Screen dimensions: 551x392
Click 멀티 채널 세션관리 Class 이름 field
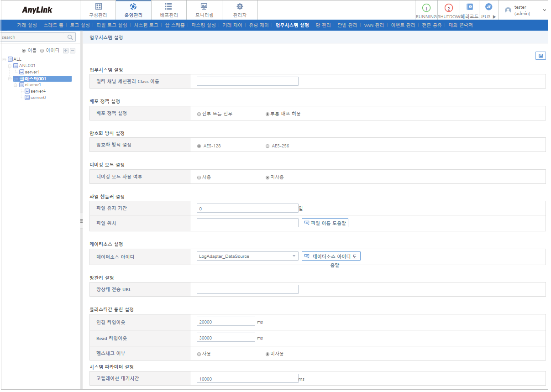247,81
